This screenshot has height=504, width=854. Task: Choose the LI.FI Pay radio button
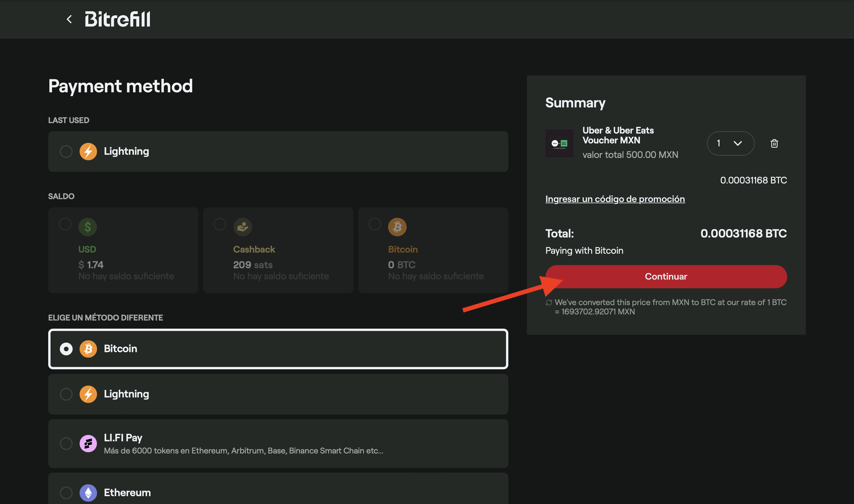(66, 444)
